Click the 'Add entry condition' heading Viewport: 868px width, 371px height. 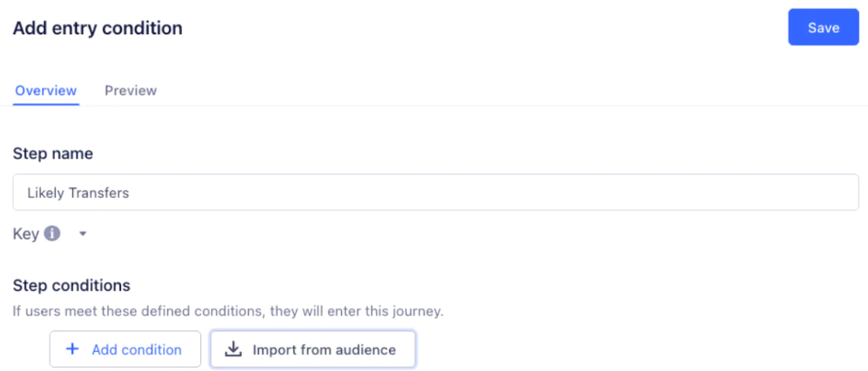(x=97, y=29)
